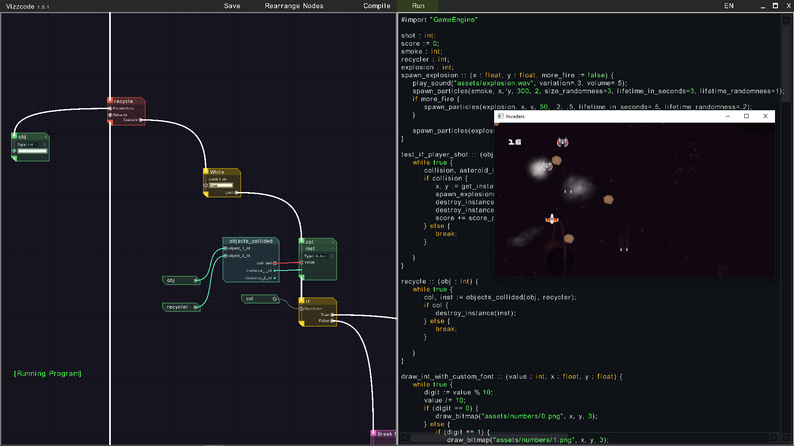Click the Condition pin on While node
Viewport: 794px width, 446px height.
coord(206,185)
